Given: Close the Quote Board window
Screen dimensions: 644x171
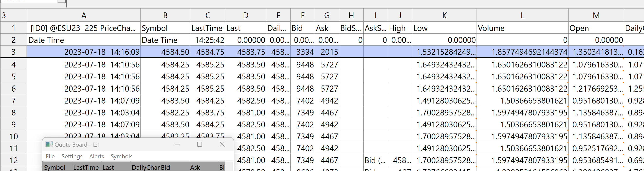Looking at the screenshot, I should 222,144.
